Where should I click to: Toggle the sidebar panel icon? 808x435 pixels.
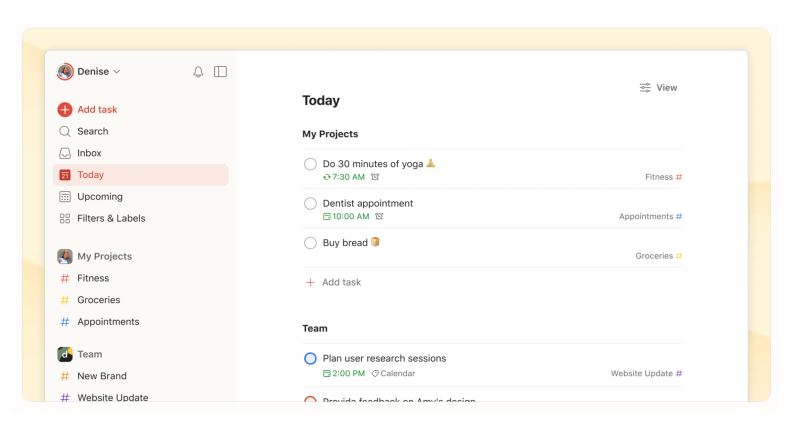[x=220, y=72]
